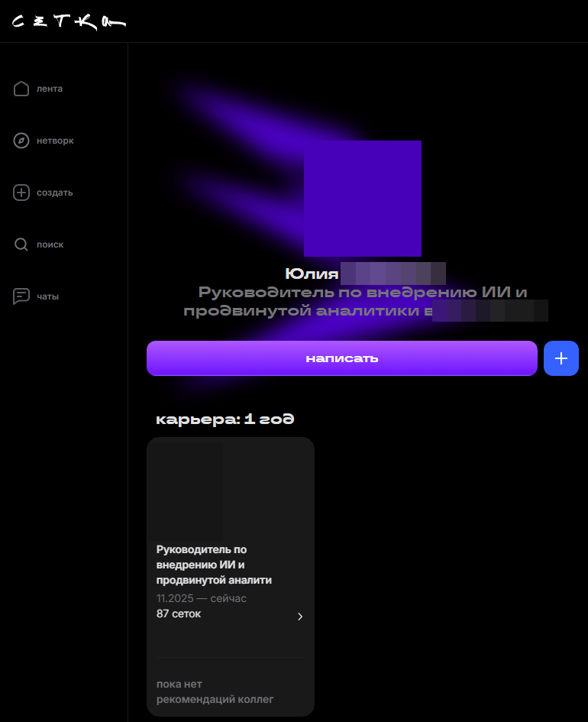The image size is (588, 722).
Task: Open нетворк menu label
Action: click(x=55, y=141)
